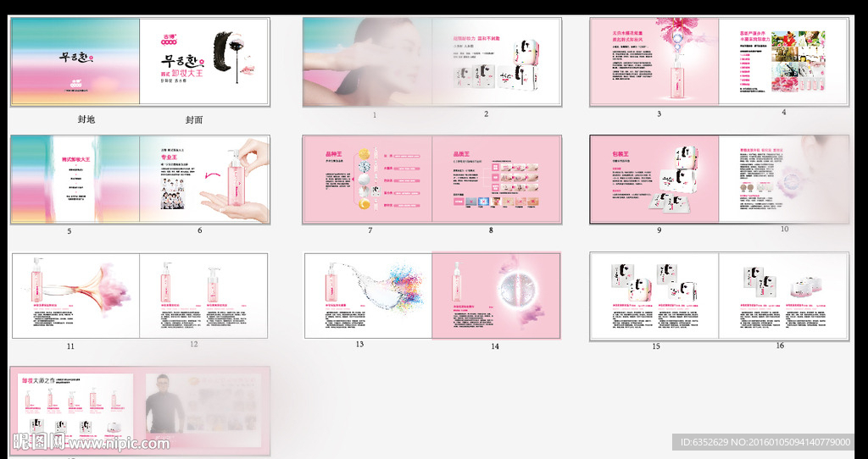Open page 5 with rainbow gradient panel
Viewport: 868px width, 459px height.
75,180
